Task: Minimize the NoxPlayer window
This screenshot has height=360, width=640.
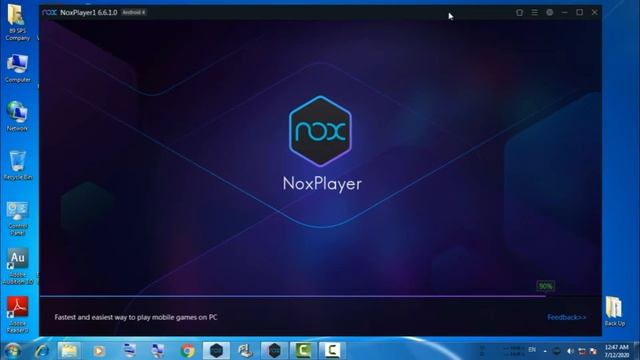Action: [x=564, y=13]
